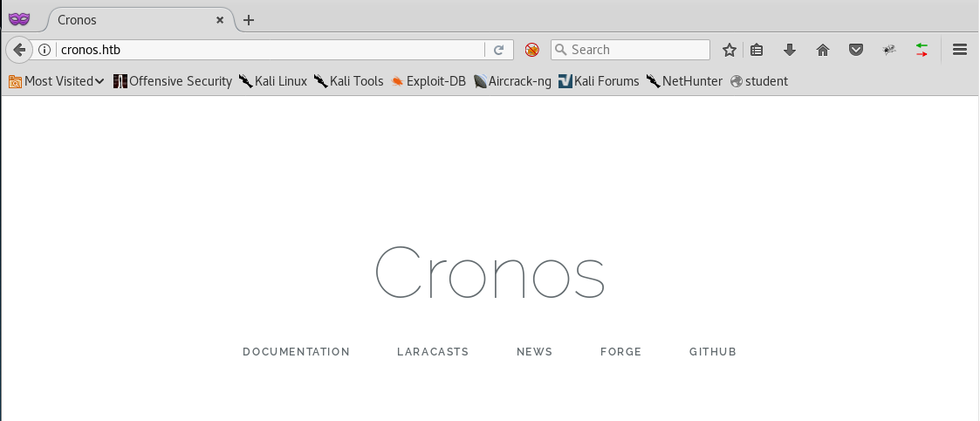
Task: Toggle the red-green arrows proxy extension
Action: point(922,50)
